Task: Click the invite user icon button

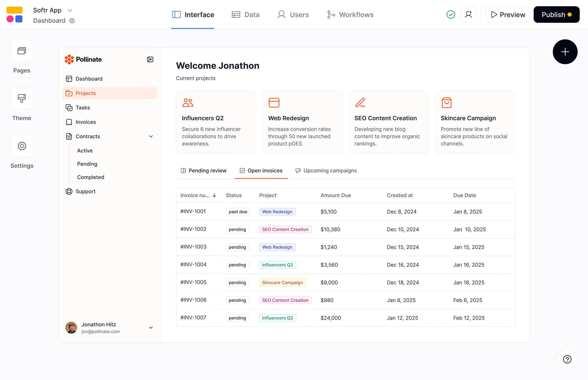Action: point(468,14)
